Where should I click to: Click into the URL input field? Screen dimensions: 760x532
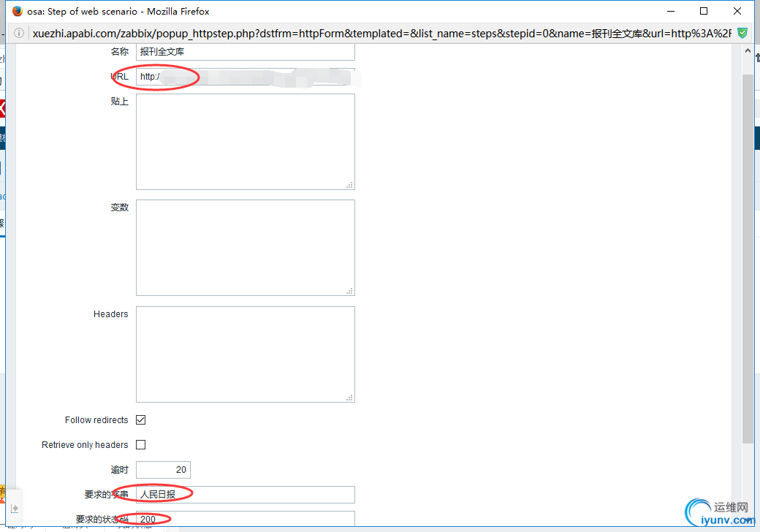click(x=246, y=77)
